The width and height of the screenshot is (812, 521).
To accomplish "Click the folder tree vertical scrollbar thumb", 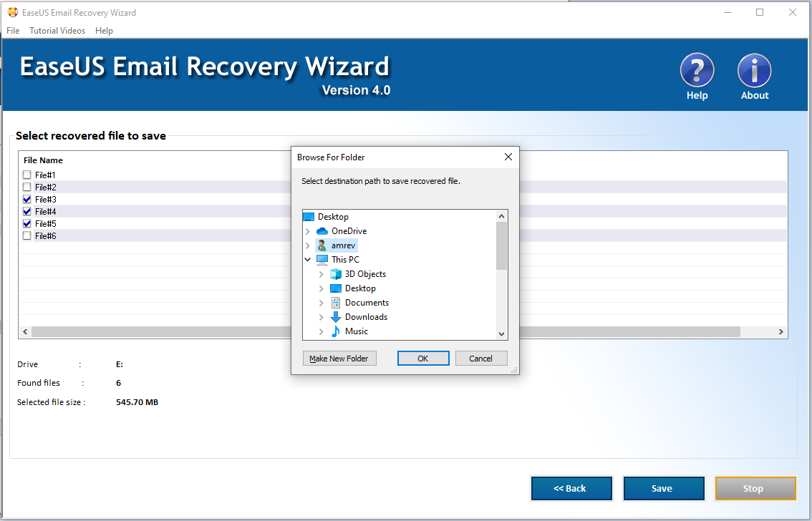I will tap(501, 245).
